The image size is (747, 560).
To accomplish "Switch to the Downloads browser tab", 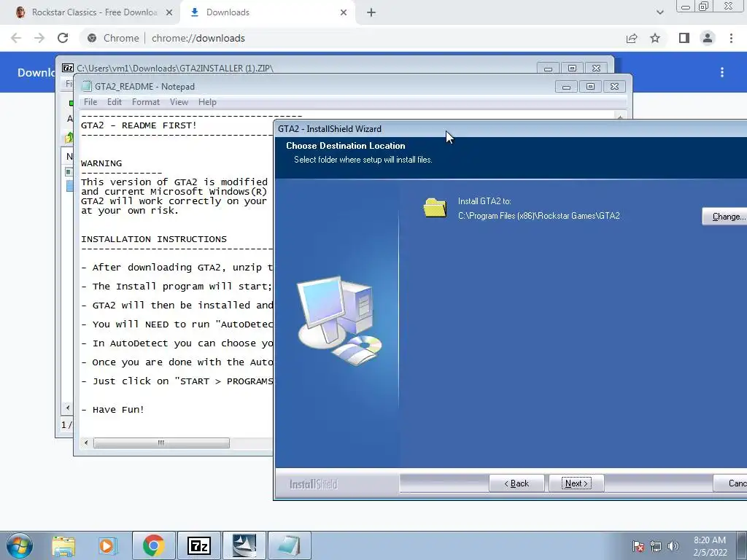I will coord(268,12).
